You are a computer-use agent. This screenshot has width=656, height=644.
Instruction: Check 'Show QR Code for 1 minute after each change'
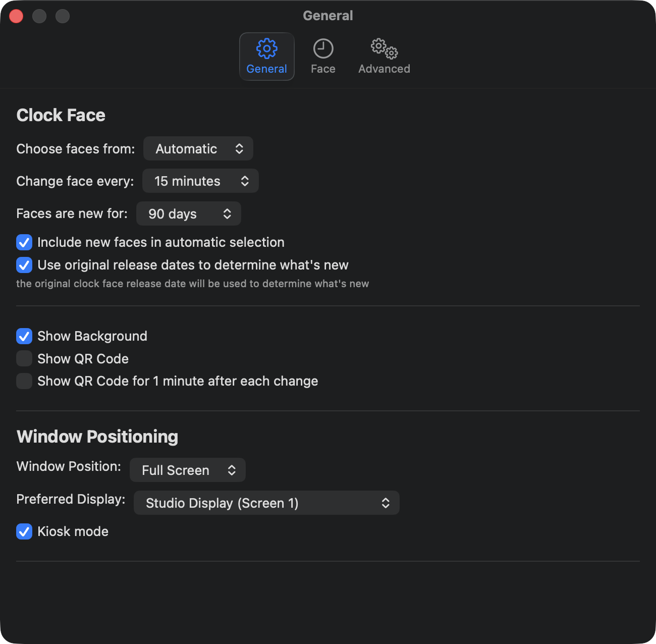tap(24, 381)
